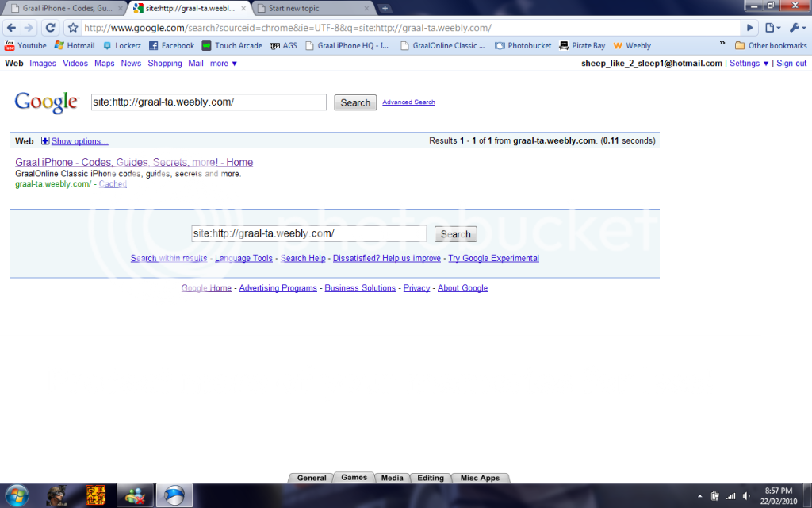The width and height of the screenshot is (812, 508).
Task: Click the browser back arrow button
Action: click(x=11, y=27)
